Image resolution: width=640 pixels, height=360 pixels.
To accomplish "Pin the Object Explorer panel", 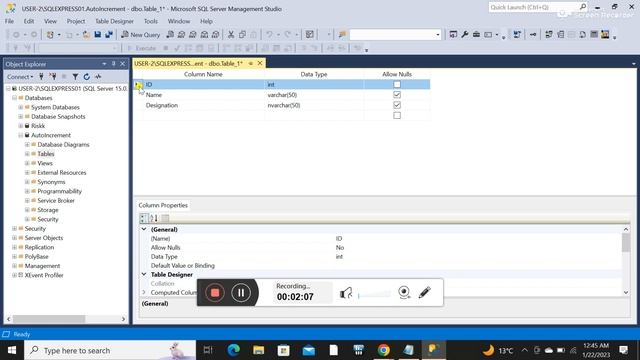I will pyautogui.click(x=113, y=64).
